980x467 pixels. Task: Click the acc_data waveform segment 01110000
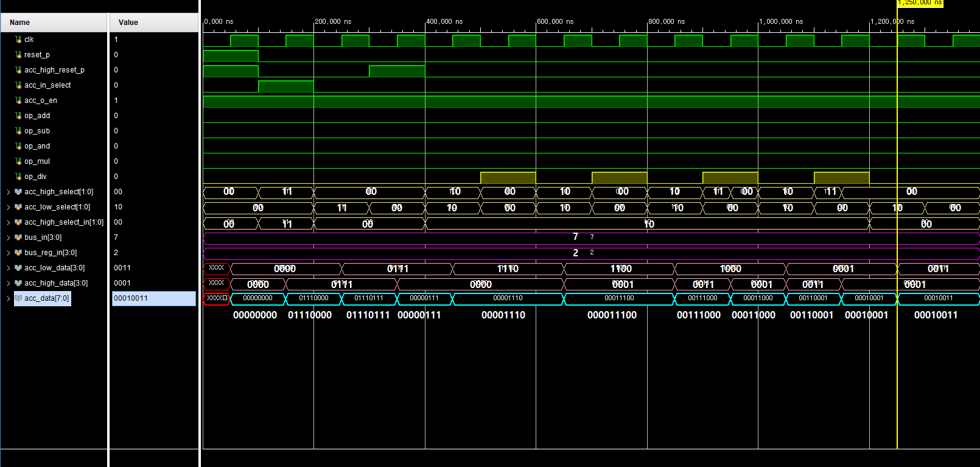[313, 298]
